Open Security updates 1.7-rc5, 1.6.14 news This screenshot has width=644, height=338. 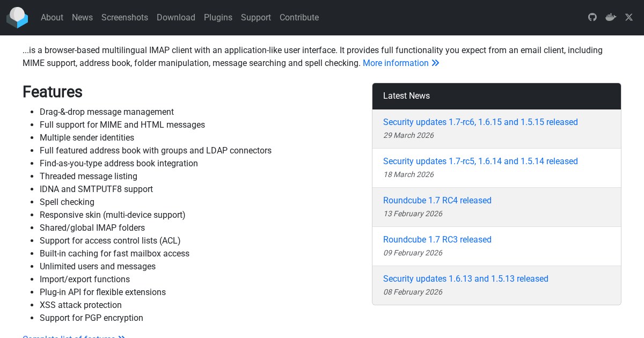pos(480,161)
